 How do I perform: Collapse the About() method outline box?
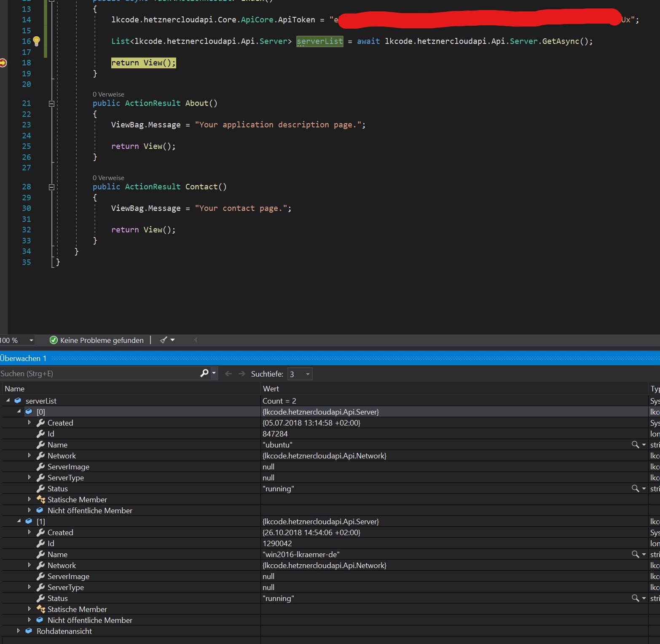pyautogui.click(x=51, y=103)
